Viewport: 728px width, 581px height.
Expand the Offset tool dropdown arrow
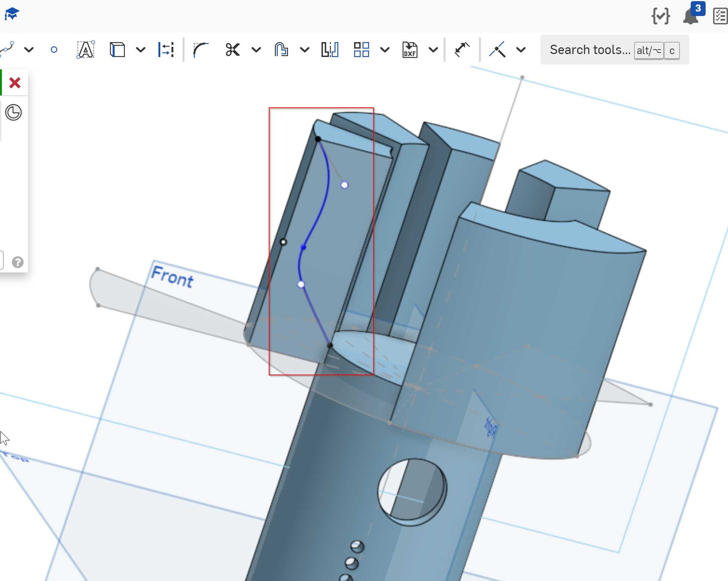305,50
